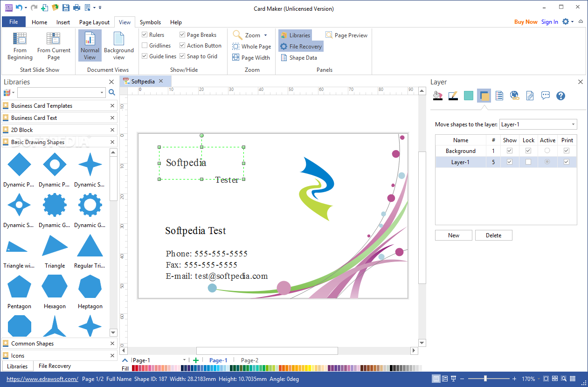The width and height of the screenshot is (588, 387).
Task: Hide the Background layer via Show checkbox
Action: [510, 151]
